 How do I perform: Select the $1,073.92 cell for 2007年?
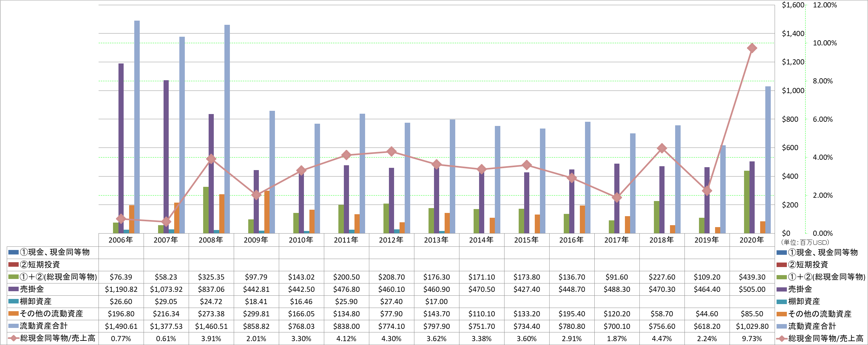click(x=166, y=289)
